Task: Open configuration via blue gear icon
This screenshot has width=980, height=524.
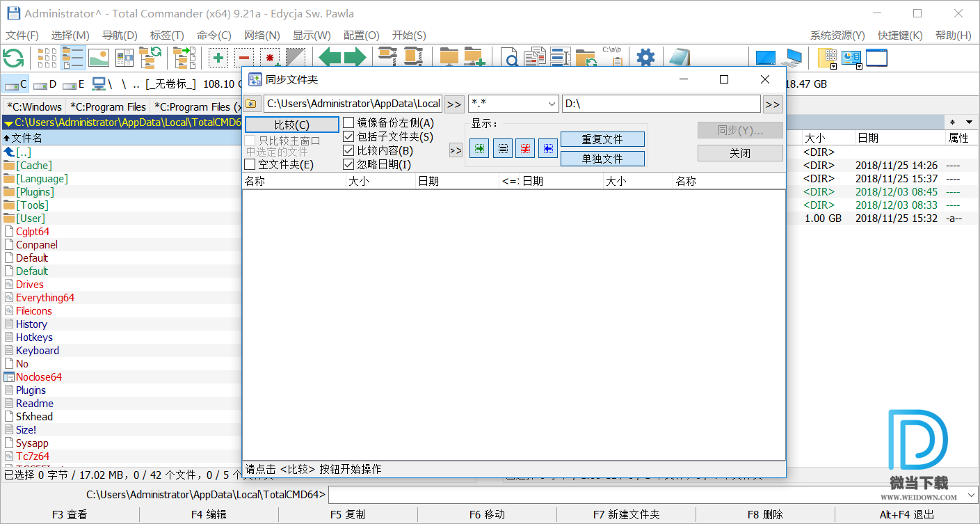Action: click(646, 58)
